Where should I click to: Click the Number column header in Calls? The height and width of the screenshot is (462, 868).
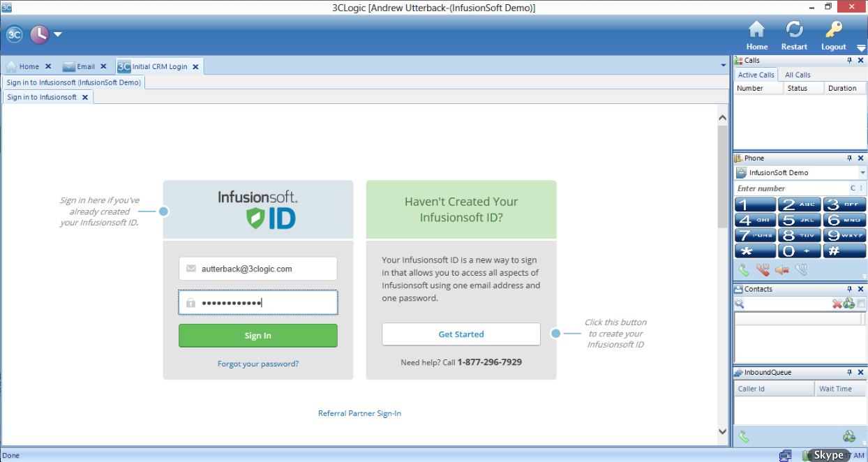point(758,88)
